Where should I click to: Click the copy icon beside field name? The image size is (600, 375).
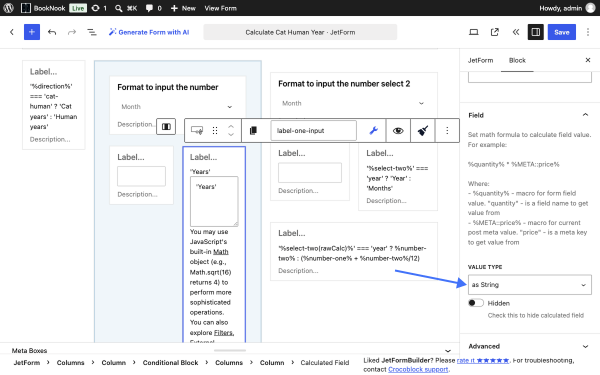(253, 130)
